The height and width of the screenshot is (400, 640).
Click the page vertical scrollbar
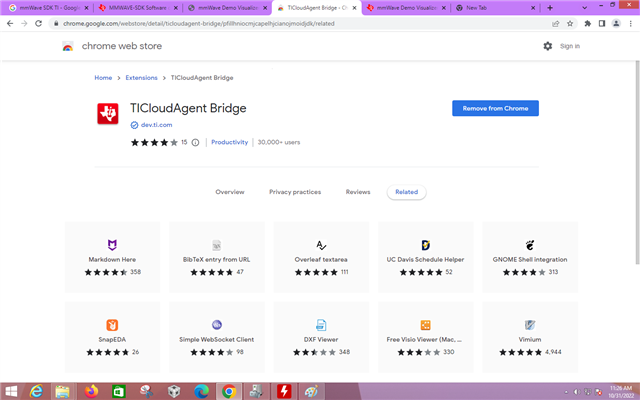click(x=637, y=163)
